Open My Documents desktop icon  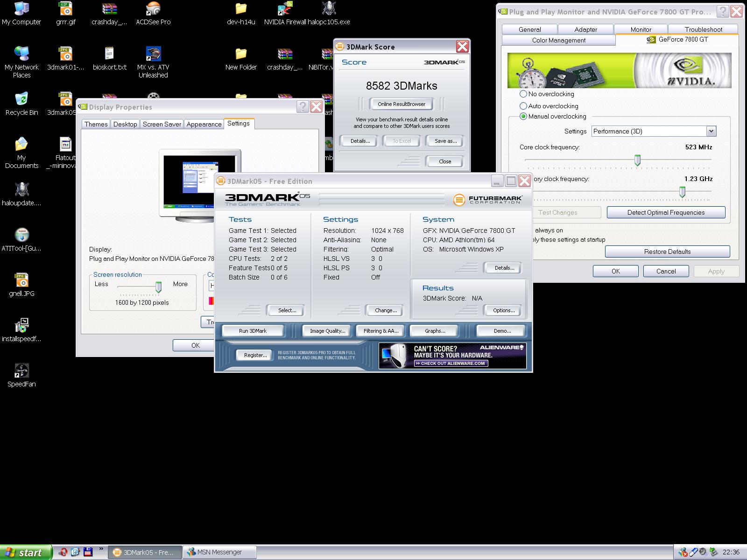click(21, 153)
